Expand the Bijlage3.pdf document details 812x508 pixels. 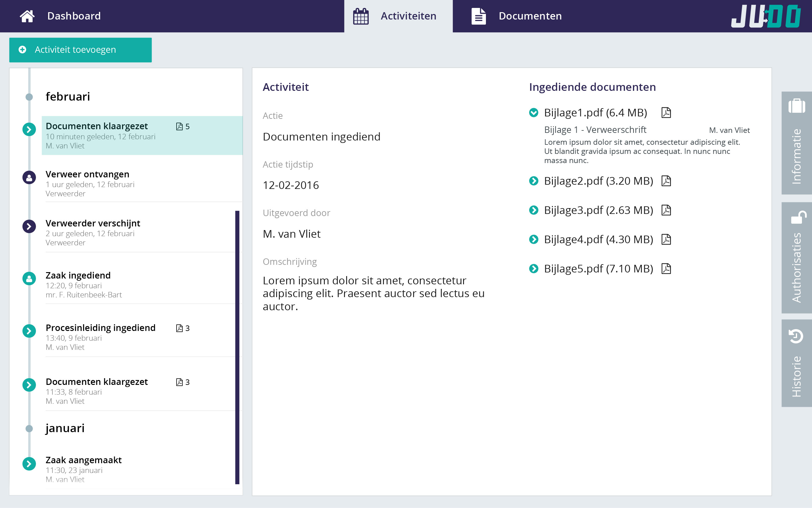(534, 210)
